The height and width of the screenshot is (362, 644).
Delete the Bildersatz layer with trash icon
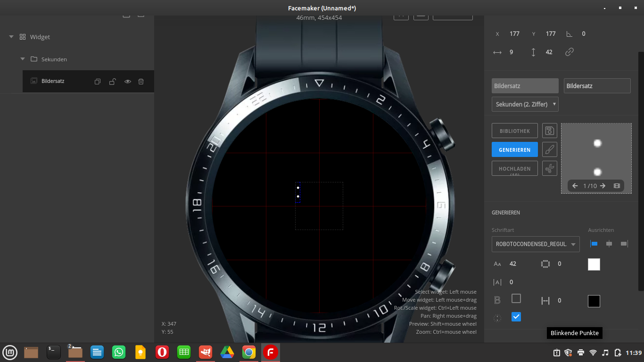click(141, 82)
